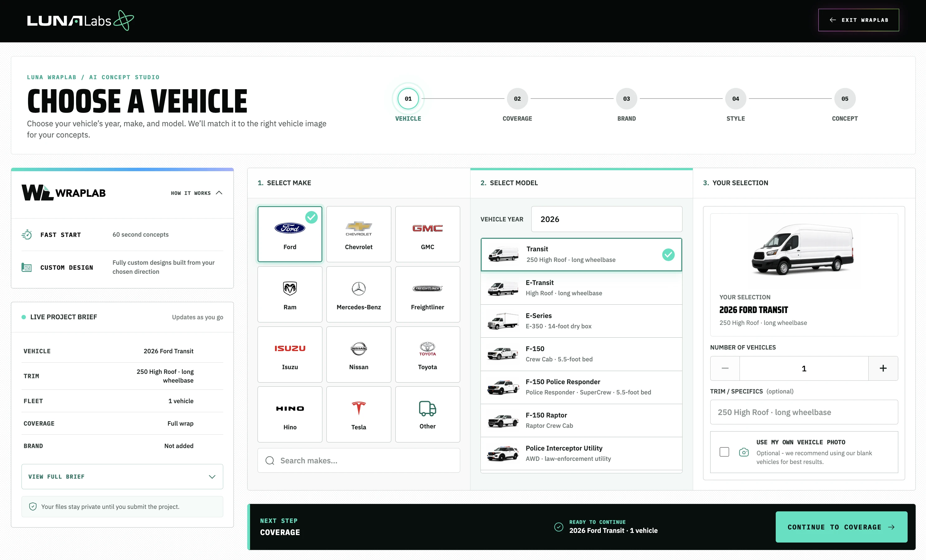
Task: Click the Police Interceptor Utility thumbnail
Action: point(503,453)
